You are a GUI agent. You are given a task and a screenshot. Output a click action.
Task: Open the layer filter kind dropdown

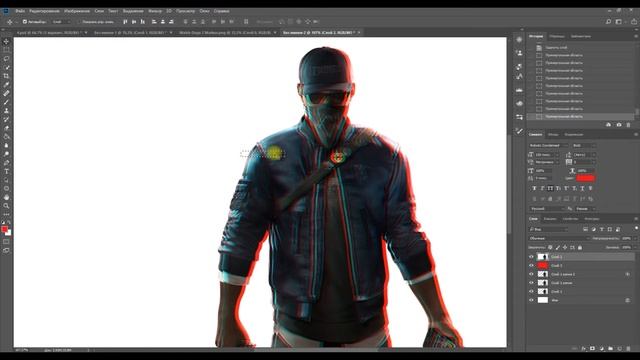[548, 229]
